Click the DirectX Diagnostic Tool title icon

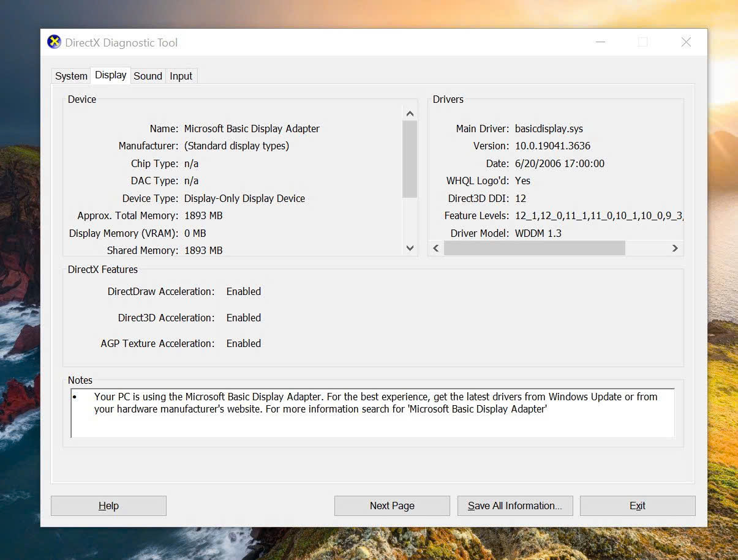coord(54,42)
